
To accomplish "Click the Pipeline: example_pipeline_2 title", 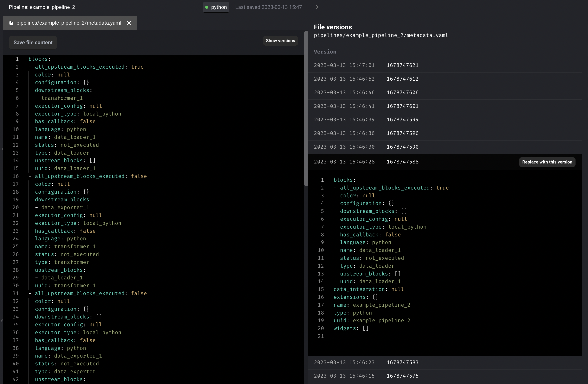I will tap(42, 7).
